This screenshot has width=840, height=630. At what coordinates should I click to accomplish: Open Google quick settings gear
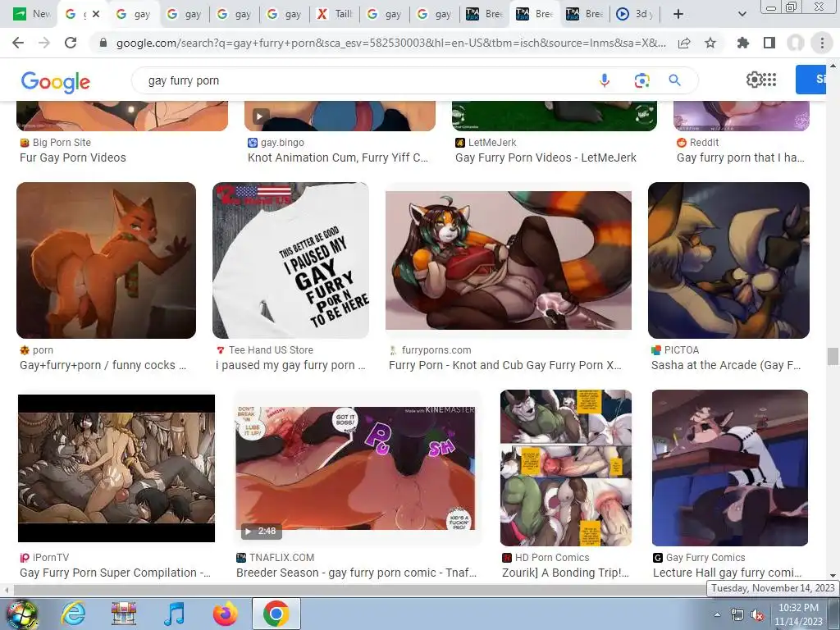754,80
